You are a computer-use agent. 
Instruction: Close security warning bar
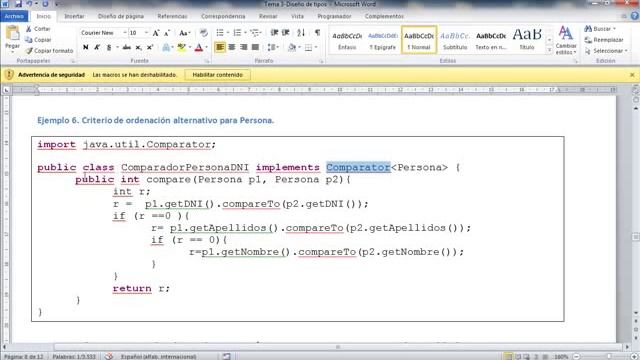pos(632,75)
